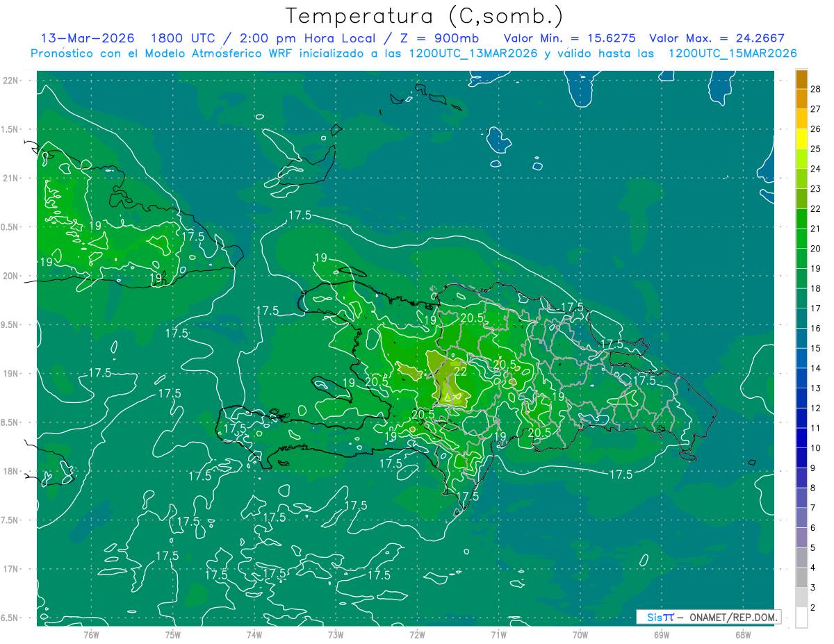
Task: Pick the green swatch between 20 and 21
Action: pos(801,239)
